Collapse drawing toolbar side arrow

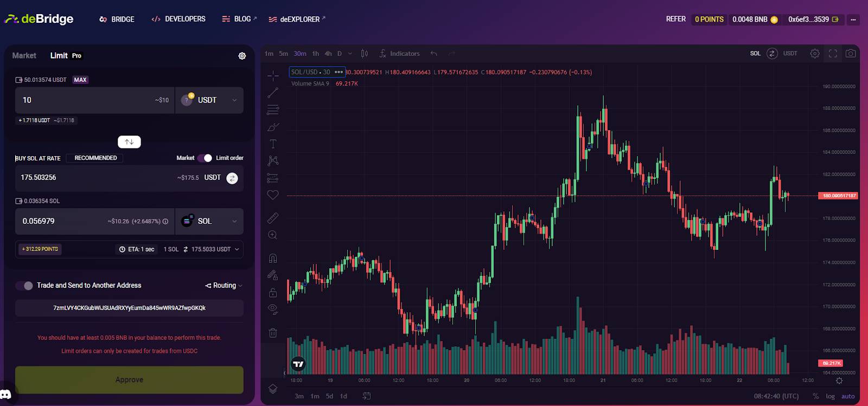click(284, 373)
